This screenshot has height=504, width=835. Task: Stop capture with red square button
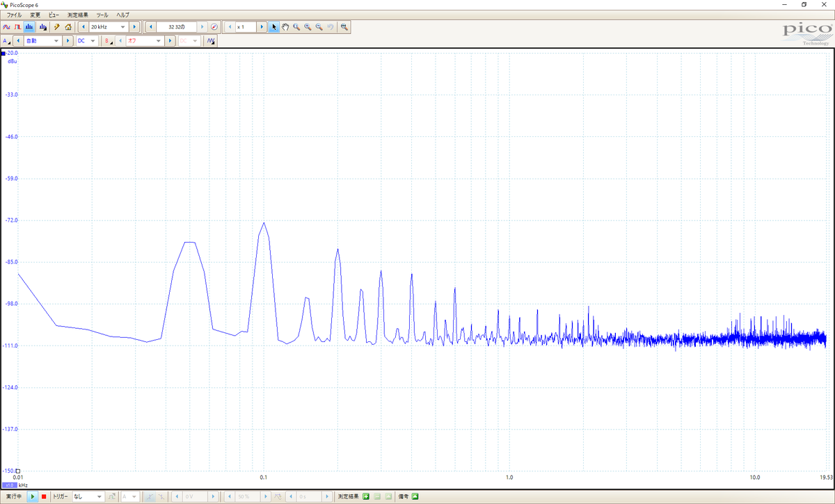[x=43, y=496]
